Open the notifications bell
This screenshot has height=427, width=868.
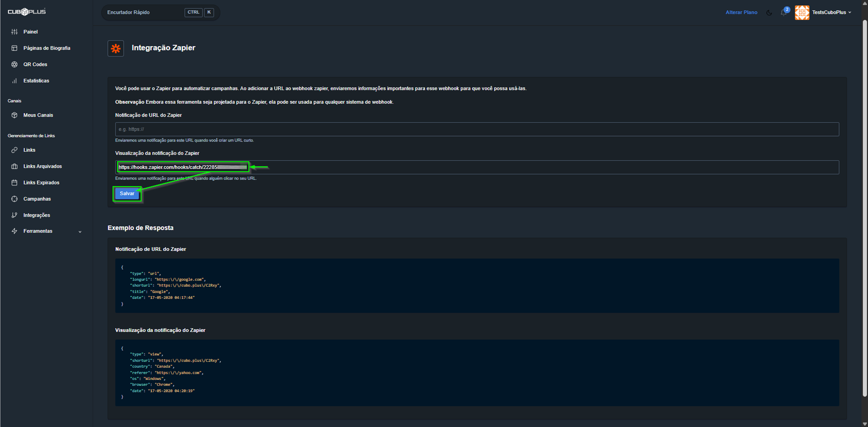coord(783,12)
